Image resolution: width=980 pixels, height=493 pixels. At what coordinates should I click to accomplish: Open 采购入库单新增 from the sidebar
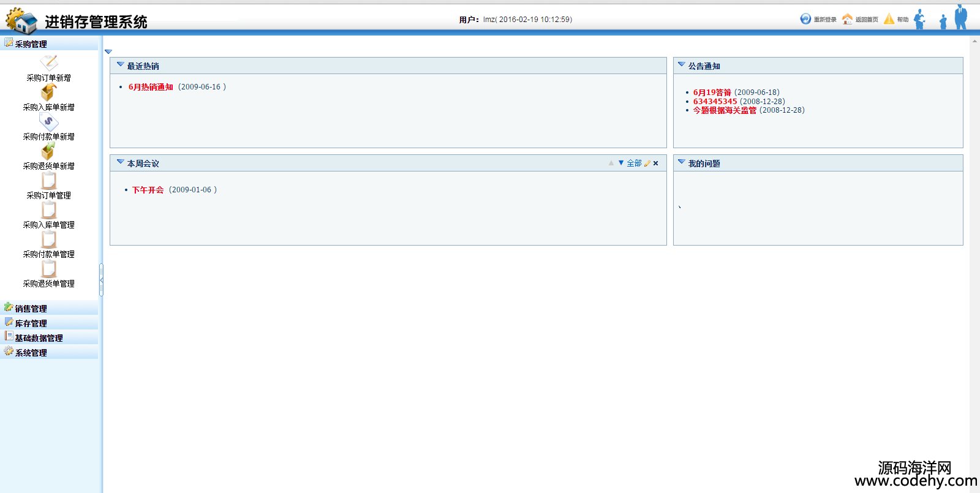click(x=48, y=92)
